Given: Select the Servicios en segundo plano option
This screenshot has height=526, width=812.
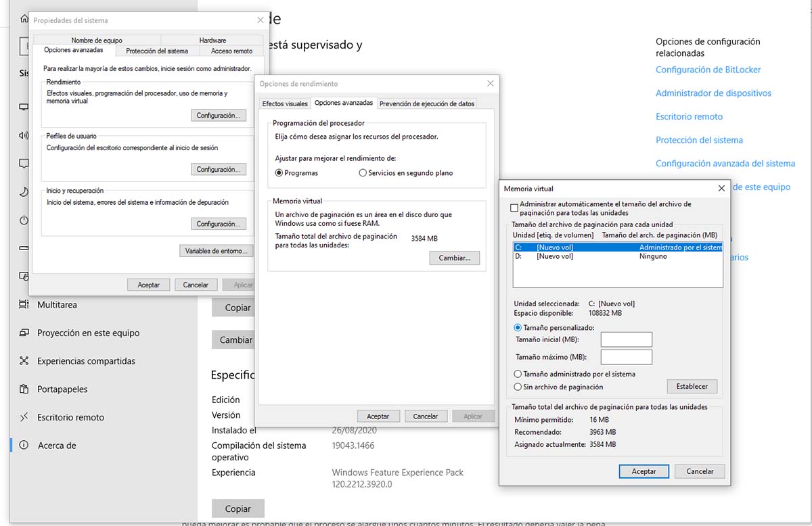Looking at the screenshot, I should pyautogui.click(x=363, y=173).
